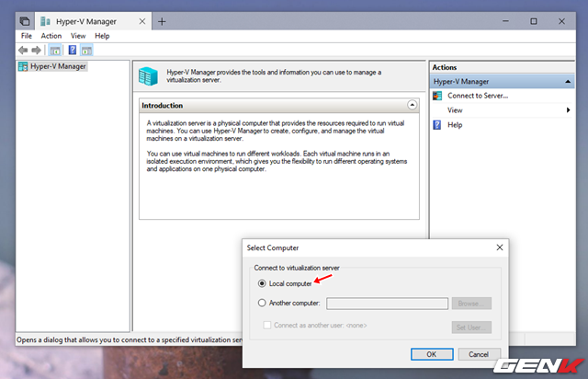Image resolution: width=588 pixels, height=379 pixels.
Task: Click Cancel in Select Computer dialog
Action: [x=479, y=354]
